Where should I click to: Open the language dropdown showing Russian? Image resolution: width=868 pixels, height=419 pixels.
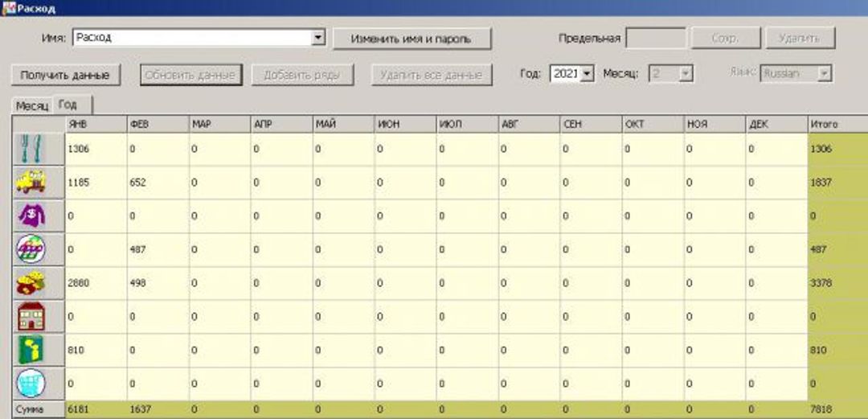pos(824,73)
